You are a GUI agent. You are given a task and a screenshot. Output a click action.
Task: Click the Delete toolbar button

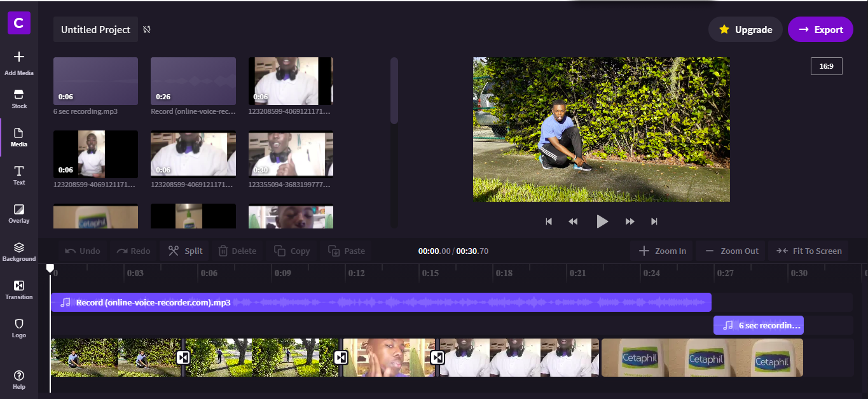[237, 251]
